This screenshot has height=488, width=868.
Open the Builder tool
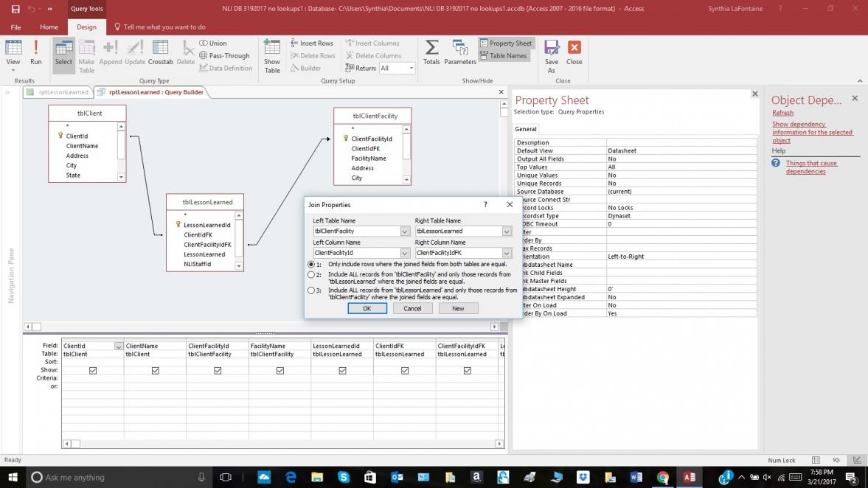305,68
